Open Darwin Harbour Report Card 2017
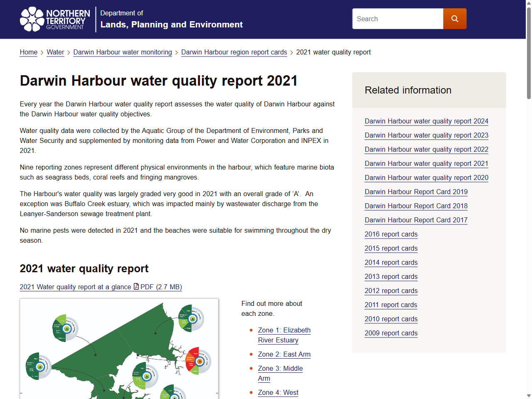Screen dimensions: 532x399 click(416, 220)
